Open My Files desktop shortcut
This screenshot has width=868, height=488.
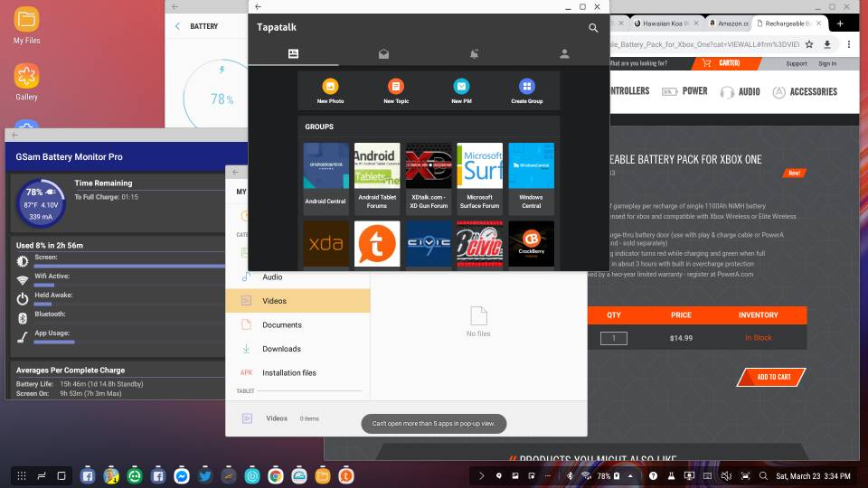pos(26,25)
